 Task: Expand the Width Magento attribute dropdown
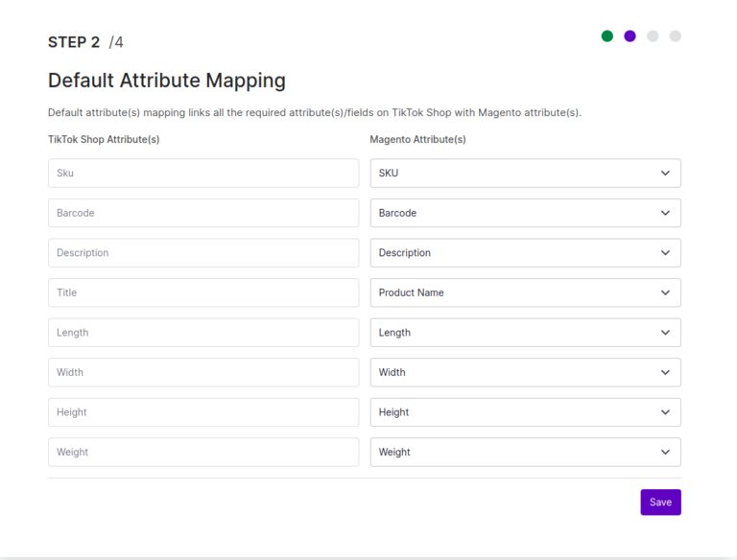pyautogui.click(x=526, y=373)
